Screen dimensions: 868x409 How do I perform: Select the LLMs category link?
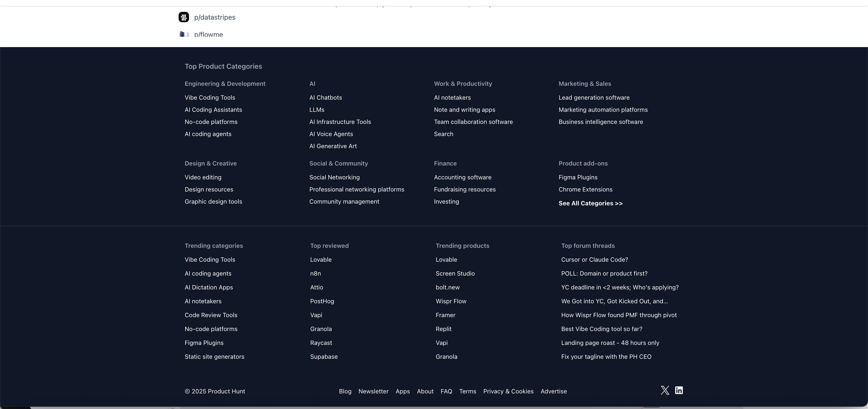[317, 109]
